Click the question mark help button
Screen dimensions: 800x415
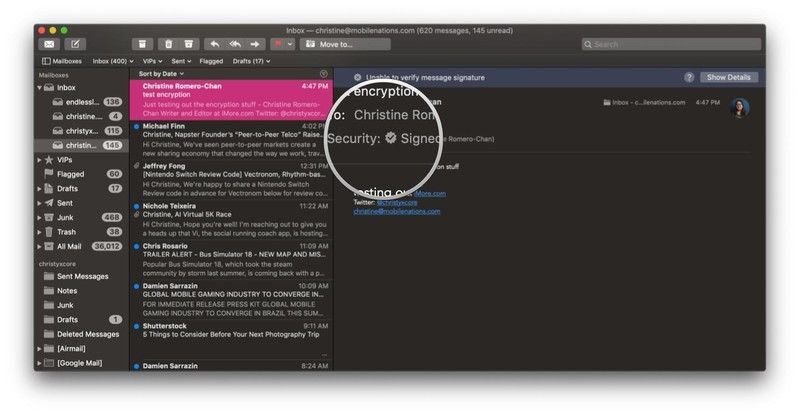[689, 78]
